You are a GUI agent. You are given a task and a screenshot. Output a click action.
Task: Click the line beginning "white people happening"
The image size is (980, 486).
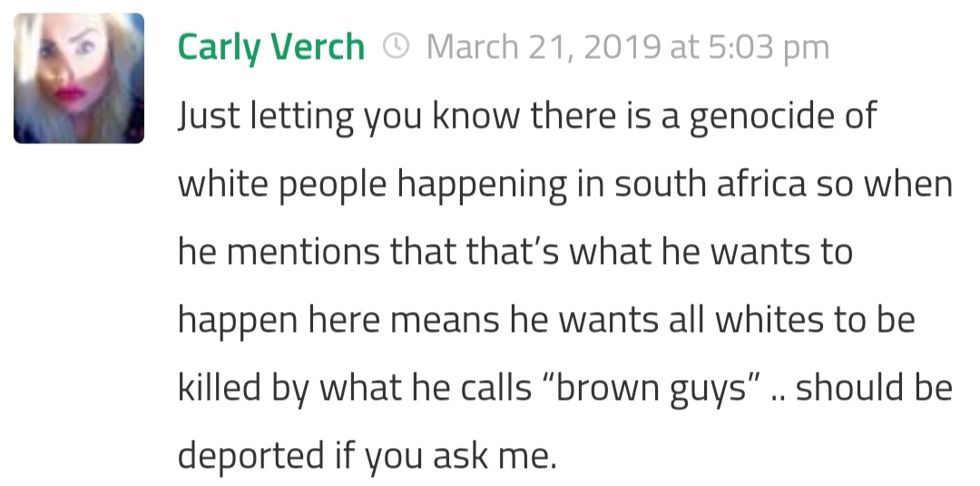click(564, 185)
